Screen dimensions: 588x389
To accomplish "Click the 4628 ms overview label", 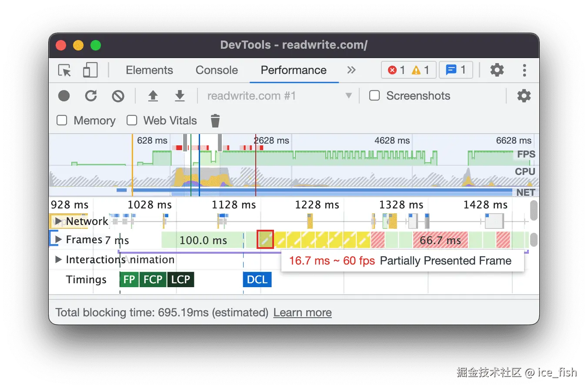I will [x=392, y=140].
